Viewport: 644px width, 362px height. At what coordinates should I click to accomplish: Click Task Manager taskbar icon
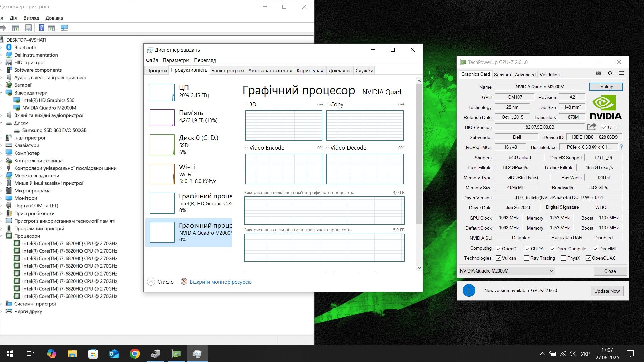click(197, 354)
